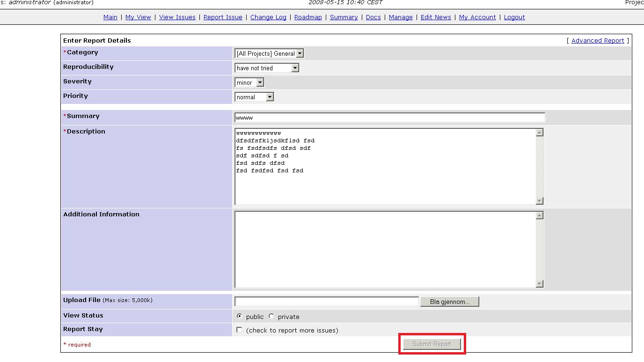644x362 pixels.
Task: Click the Upload File path field
Action: (326, 302)
